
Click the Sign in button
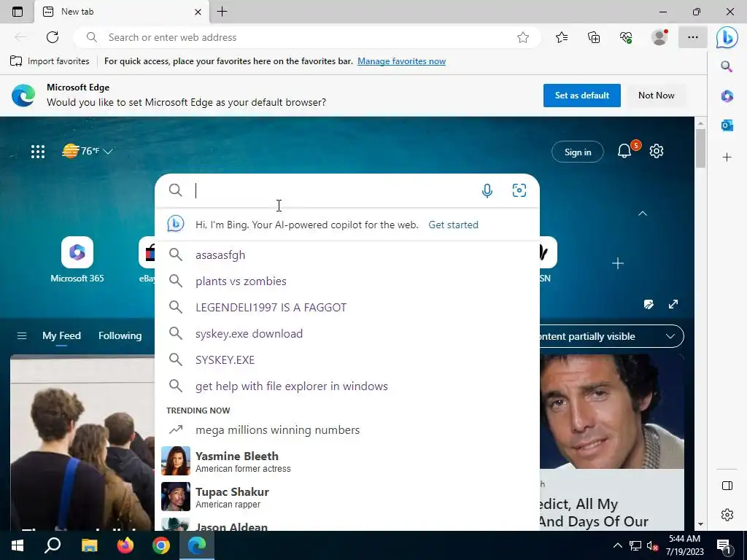(578, 152)
